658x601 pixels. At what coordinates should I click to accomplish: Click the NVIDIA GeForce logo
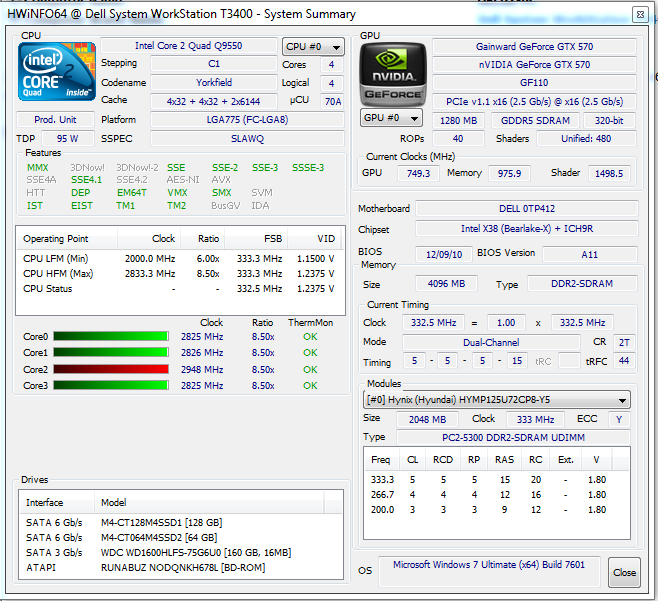(x=393, y=74)
